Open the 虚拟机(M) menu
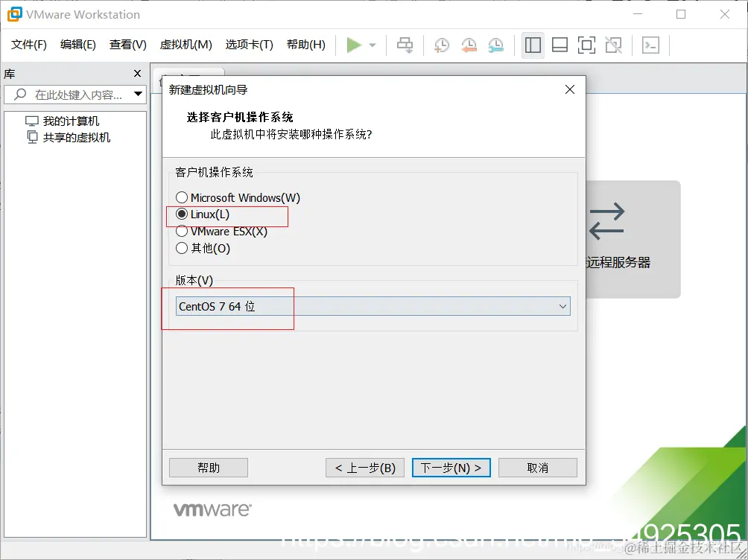Image resolution: width=748 pixels, height=560 pixels. click(186, 45)
